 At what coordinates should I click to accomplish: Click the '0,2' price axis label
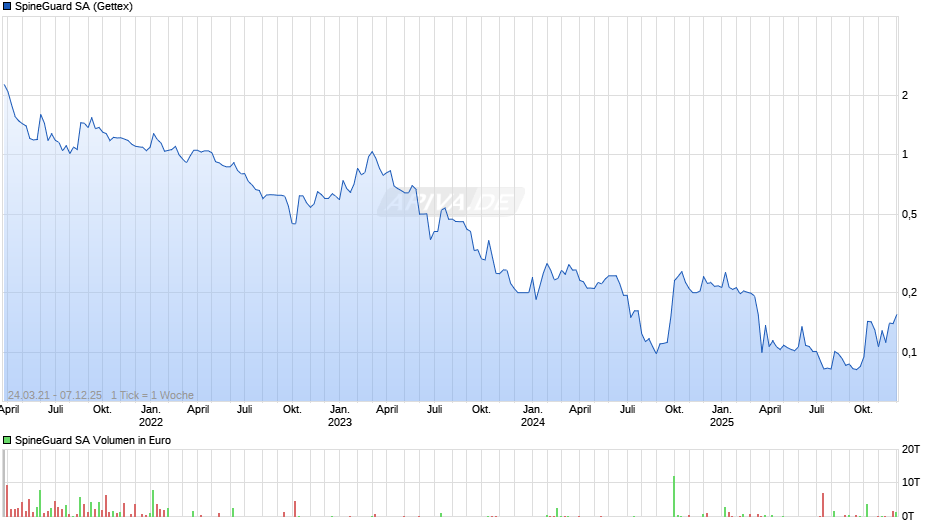click(x=909, y=293)
